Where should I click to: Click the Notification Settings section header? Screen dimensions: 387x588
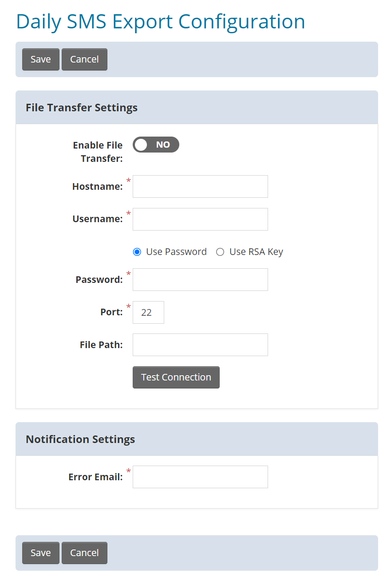(80, 439)
